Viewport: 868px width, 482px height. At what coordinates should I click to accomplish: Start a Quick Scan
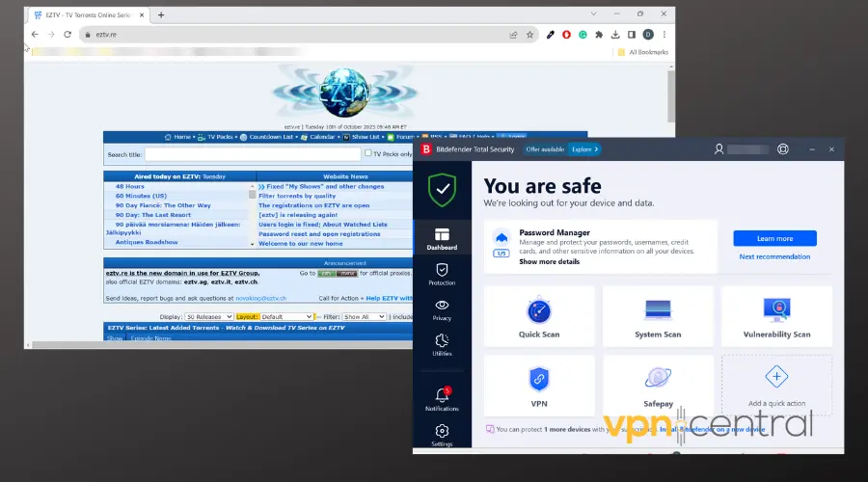[539, 316]
